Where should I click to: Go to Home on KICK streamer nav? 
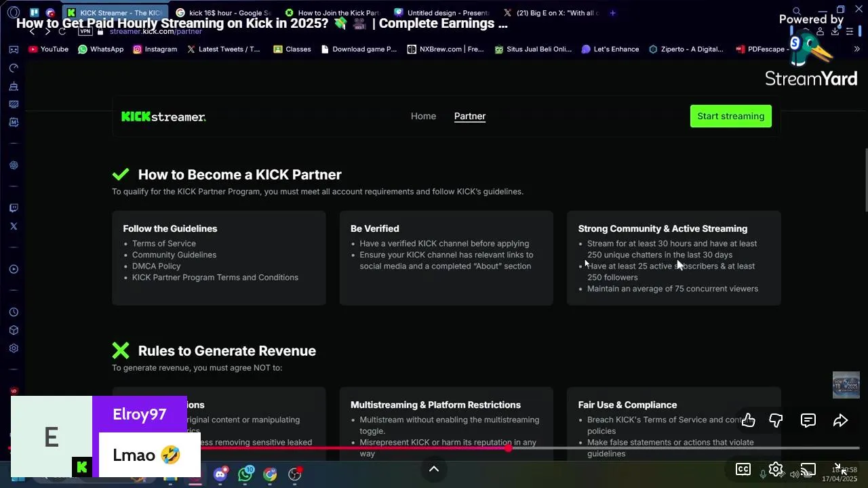[423, 116]
